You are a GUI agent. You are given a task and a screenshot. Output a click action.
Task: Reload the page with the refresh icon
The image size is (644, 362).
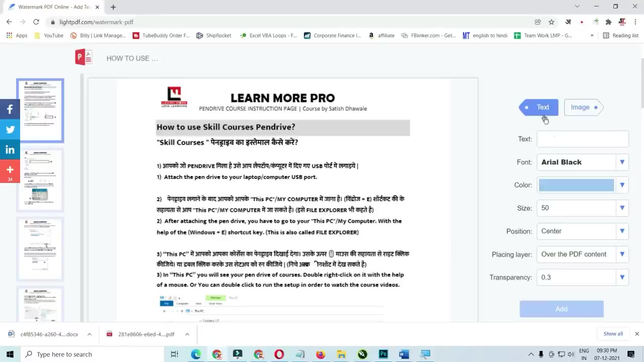(x=36, y=22)
